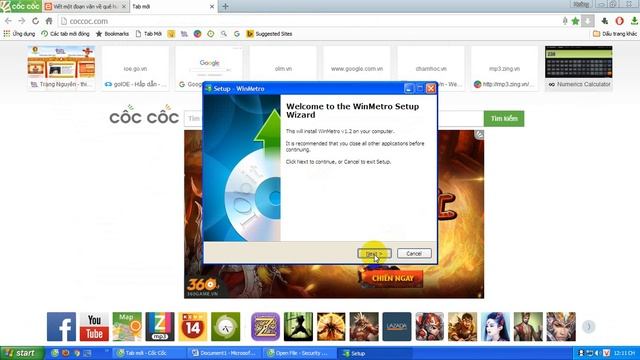
Task: Reload the current browser page
Action: (36, 21)
